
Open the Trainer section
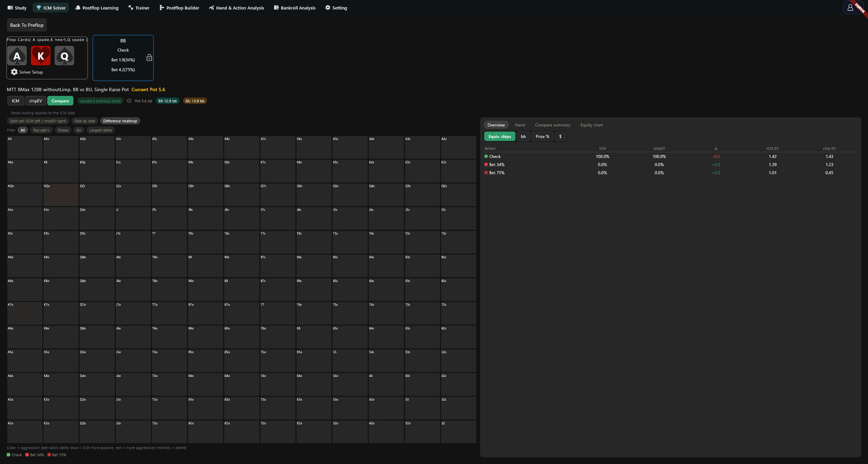click(139, 7)
